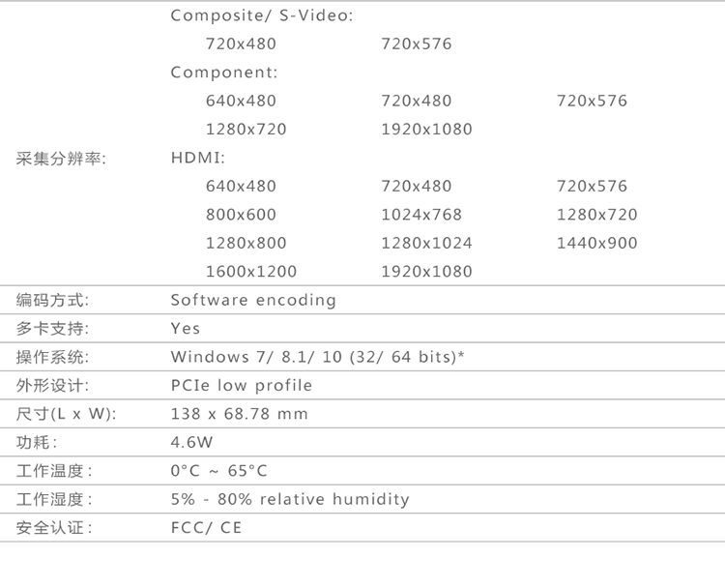This screenshot has height=588, width=725.
Task: Select the 4.6W power value
Action: (x=191, y=443)
